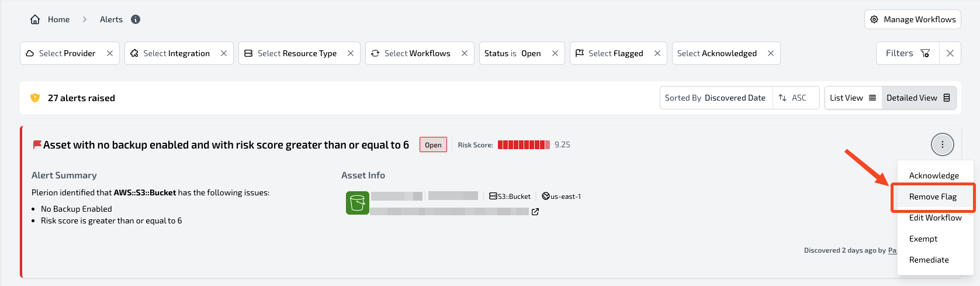This screenshot has height=286, width=980.
Task: Open the three-dot alert actions menu
Action: 943,144
